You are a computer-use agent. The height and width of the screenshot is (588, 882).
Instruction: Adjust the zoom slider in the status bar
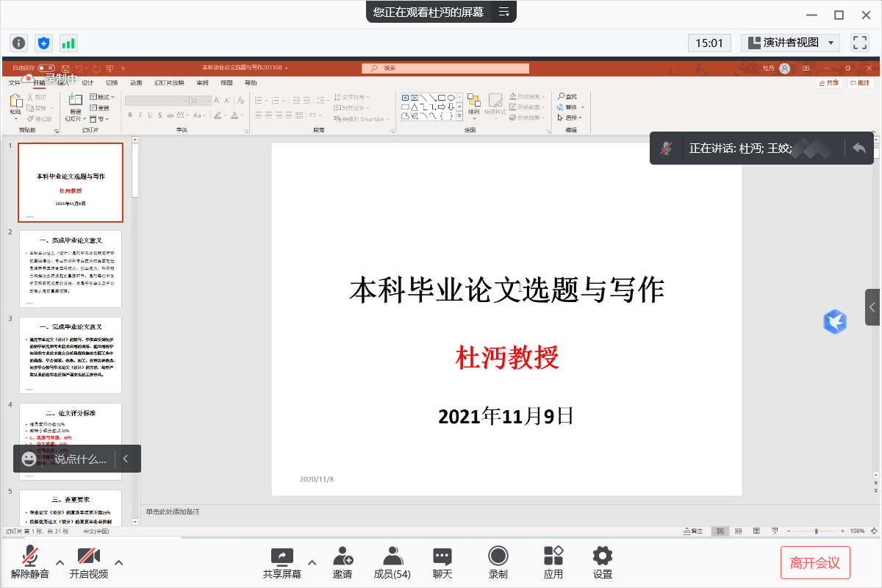tap(816, 530)
